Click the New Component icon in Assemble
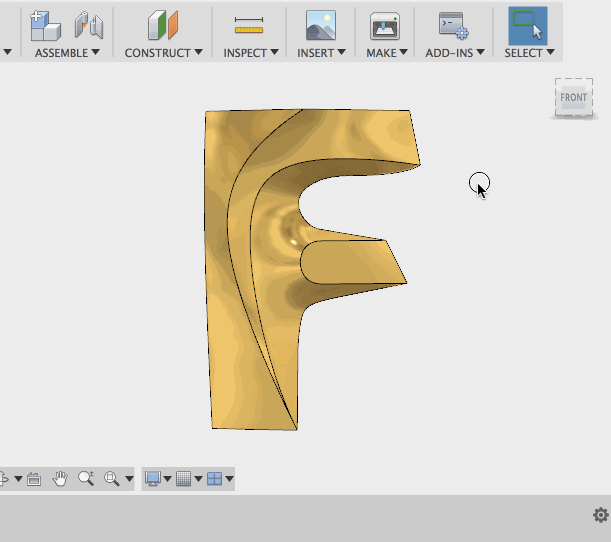 pyautogui.click(x=44, y=24)
